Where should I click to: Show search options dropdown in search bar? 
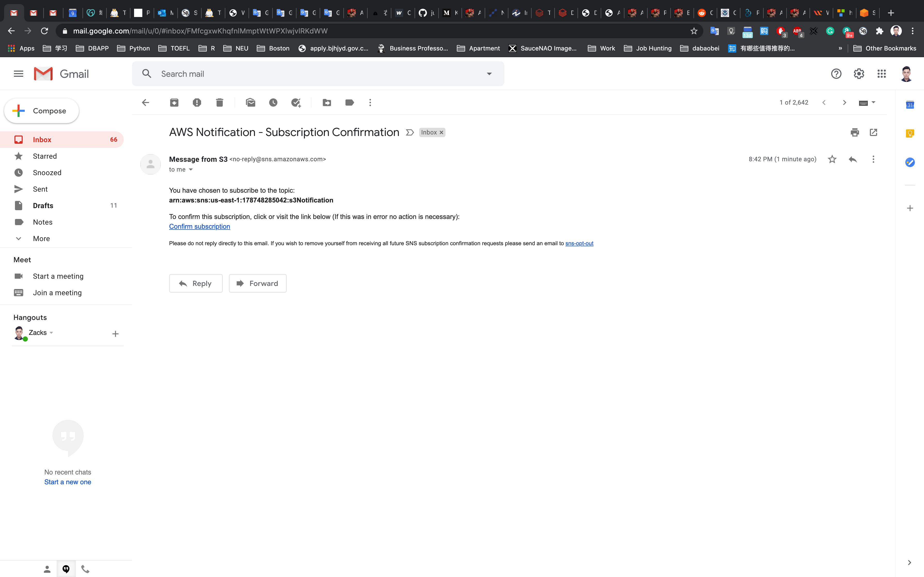pos(489,74)
